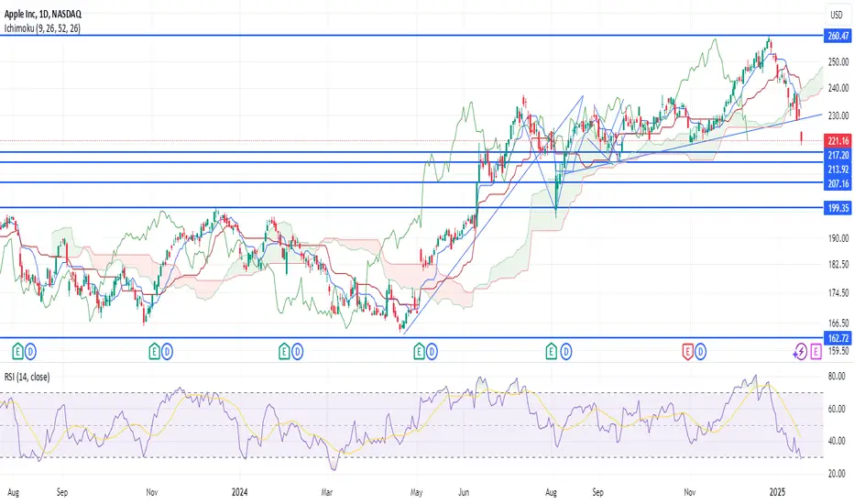The width and height of the screenshot is (854, 504).
Task: Click the red earnings E icon near November 2024
Action: coord(687,352)
